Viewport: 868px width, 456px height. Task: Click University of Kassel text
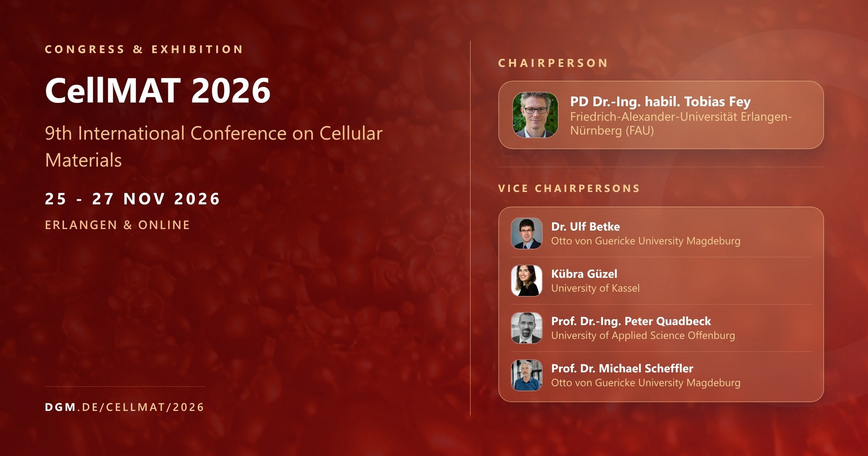[595, 288]
